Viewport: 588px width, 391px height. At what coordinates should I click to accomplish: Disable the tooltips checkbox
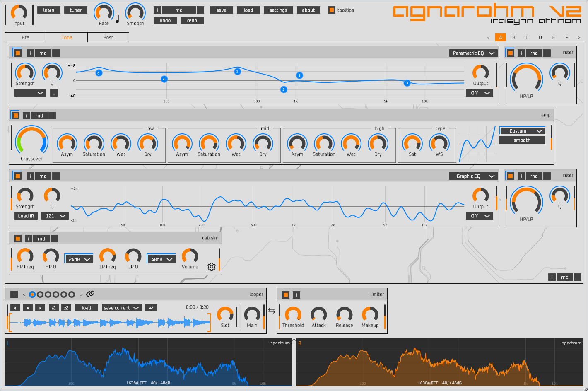point(331,10)
